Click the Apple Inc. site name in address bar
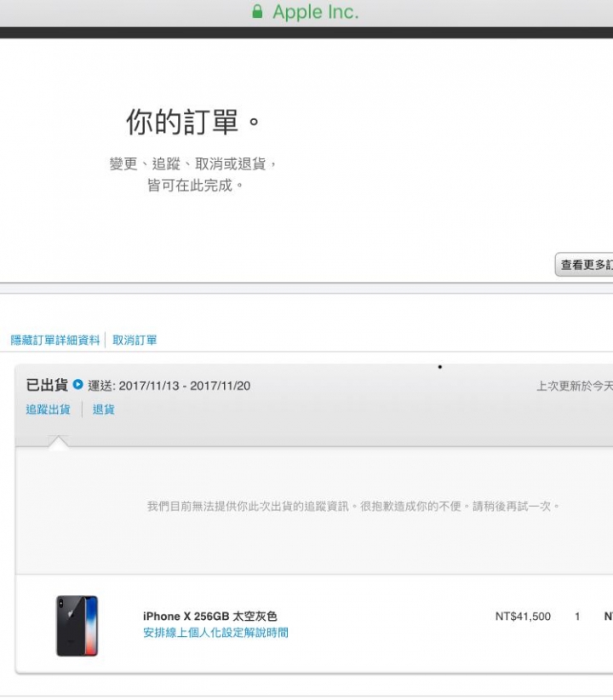613x700 pixels. (x=316, y=12)
